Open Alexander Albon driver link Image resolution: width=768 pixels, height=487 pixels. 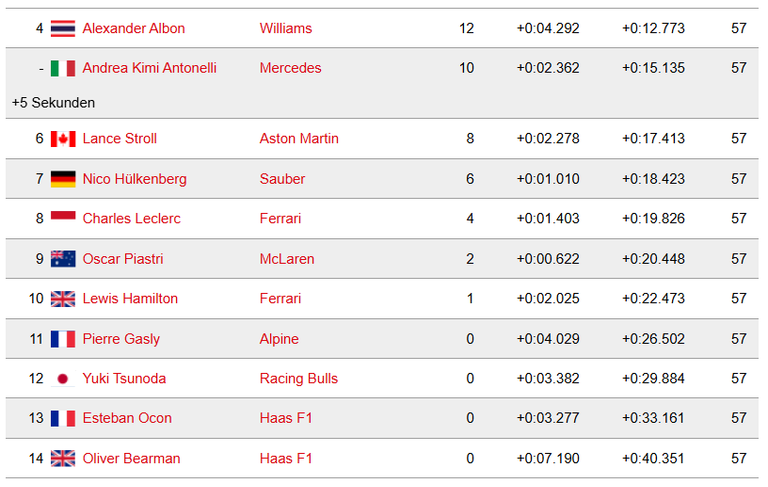(134, 28)
